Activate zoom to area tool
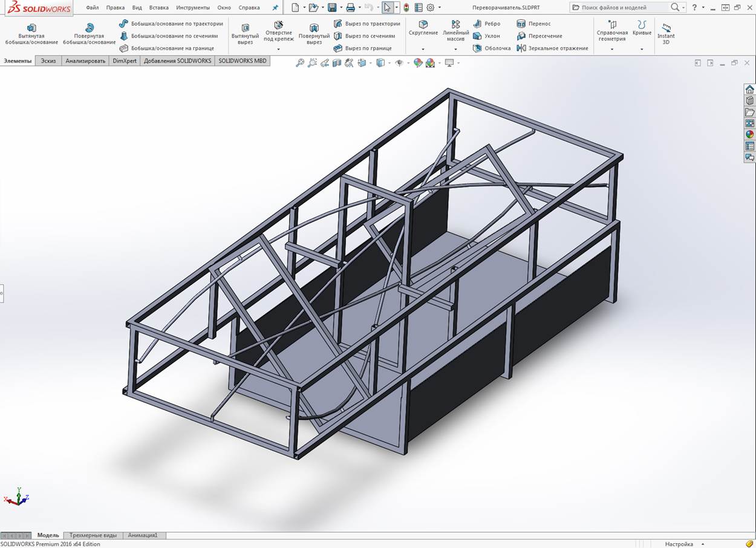Image resolution: width=756 pixels, height=548 pixels. 312,63
